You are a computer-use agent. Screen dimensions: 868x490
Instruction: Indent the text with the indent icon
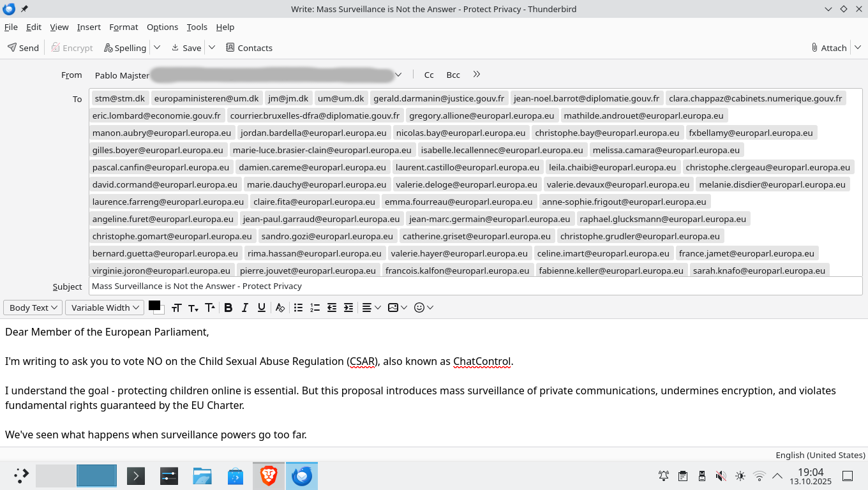pos(348,308)
